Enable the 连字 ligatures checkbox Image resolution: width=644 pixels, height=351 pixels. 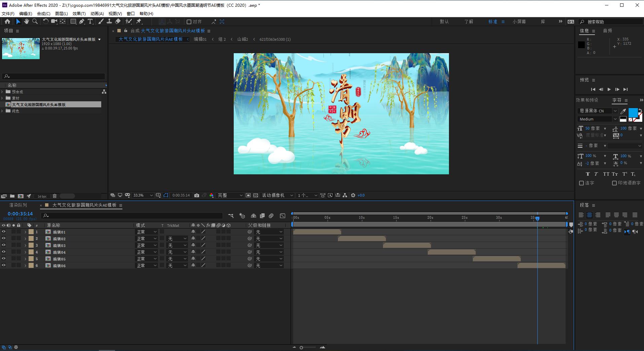581,183
